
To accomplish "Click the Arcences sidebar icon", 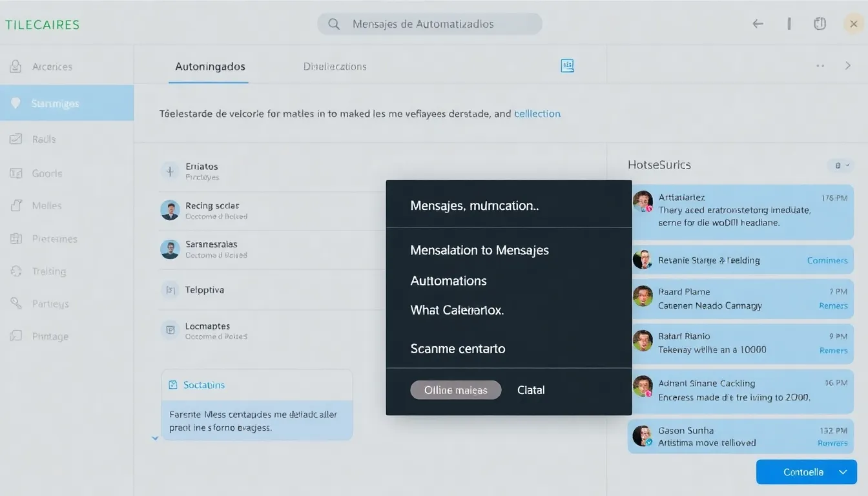I will (15, 66).
